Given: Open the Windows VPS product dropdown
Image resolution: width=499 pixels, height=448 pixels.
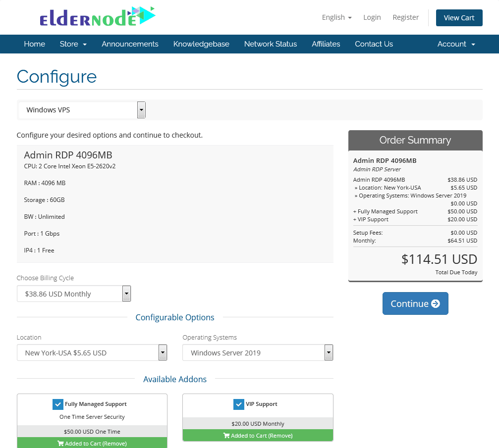Looking at the screenshot, I should click(141, 109).
